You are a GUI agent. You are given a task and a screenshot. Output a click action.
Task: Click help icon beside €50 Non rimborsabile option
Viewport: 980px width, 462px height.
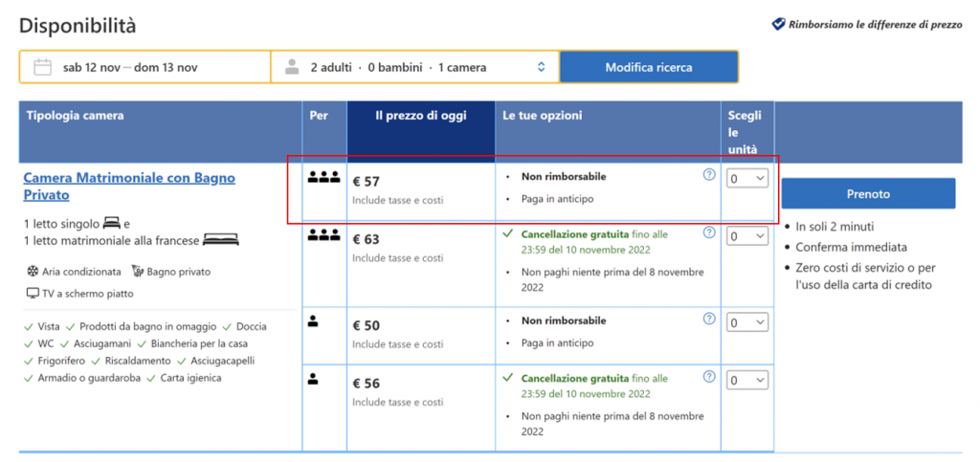click(x=709, y=319)
